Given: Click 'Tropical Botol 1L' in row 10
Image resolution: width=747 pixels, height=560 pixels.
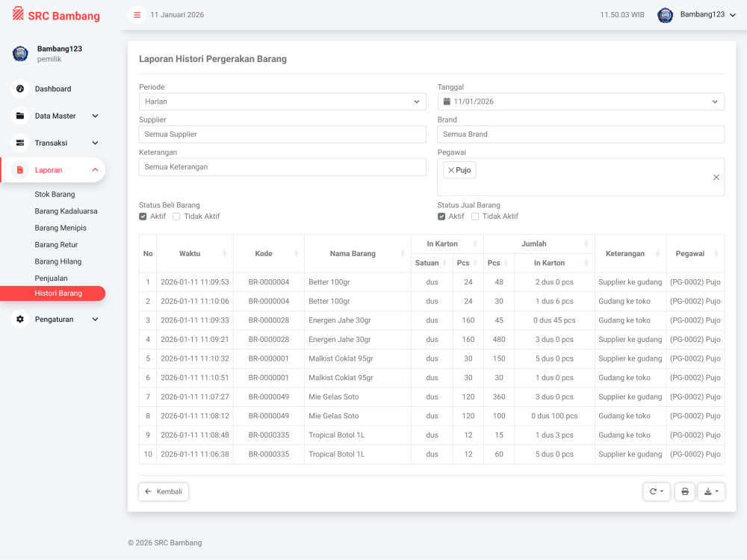Looking at the screenshot, I should pos(336,454).
